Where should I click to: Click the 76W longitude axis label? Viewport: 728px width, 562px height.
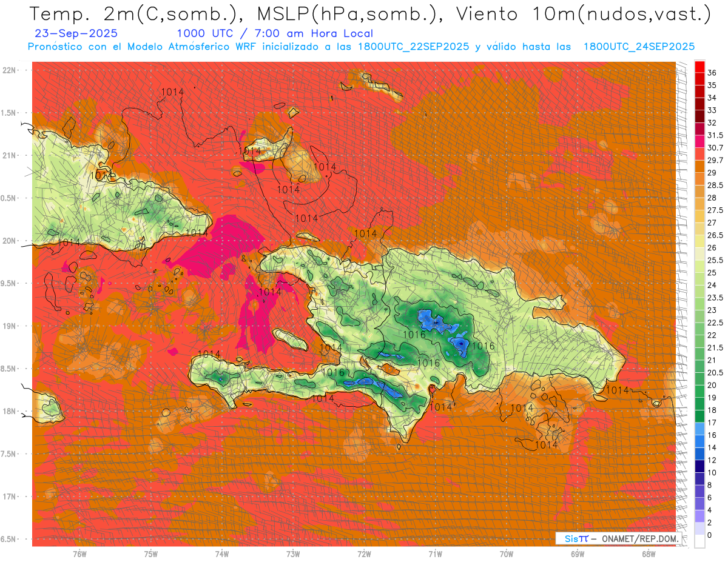click(79, 554)
